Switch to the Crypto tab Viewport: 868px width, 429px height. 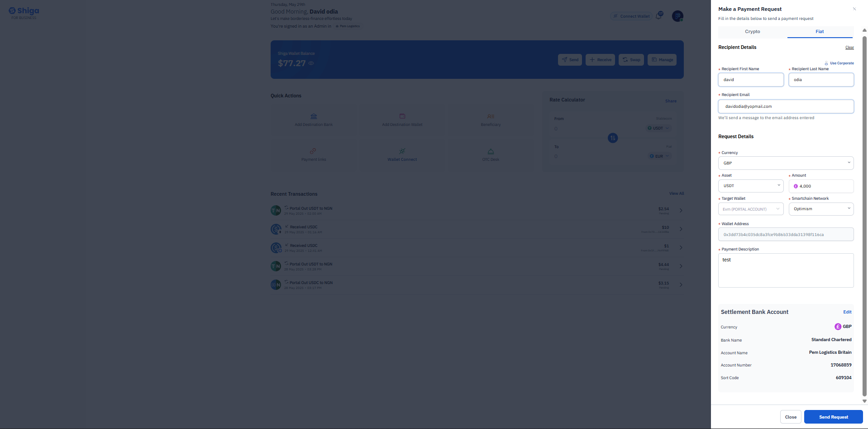point(752,32)
